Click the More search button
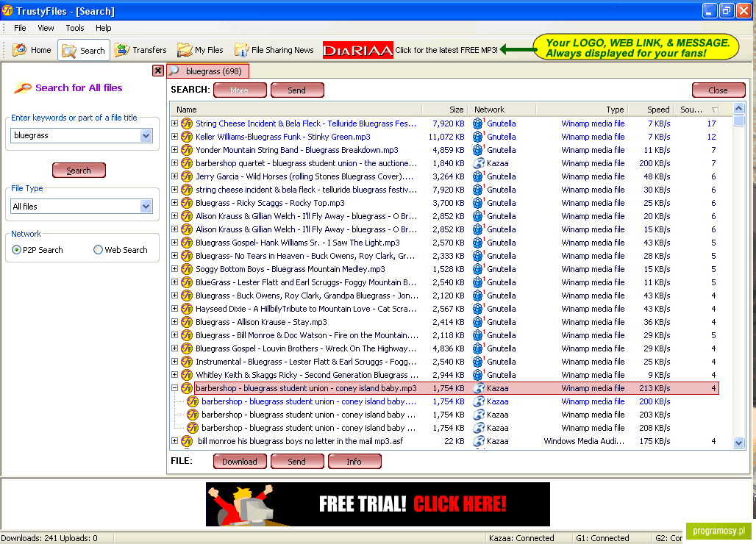The image size is (756, 544). point(240,90)
